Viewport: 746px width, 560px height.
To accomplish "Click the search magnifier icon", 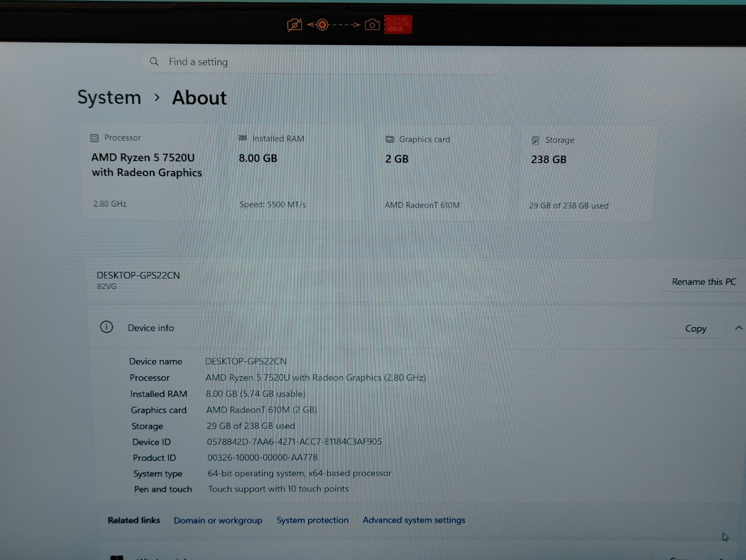I will click(x=154, y=62).
